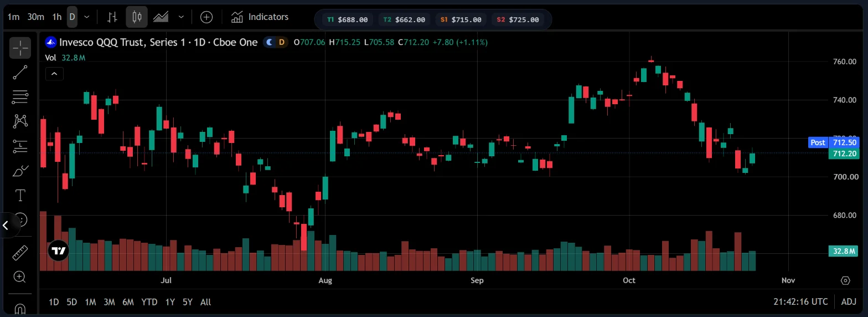Collapse the indicator legend with the caret
Image resolution: width=868 pixels, height=317 pixels.
pos(54,73)
